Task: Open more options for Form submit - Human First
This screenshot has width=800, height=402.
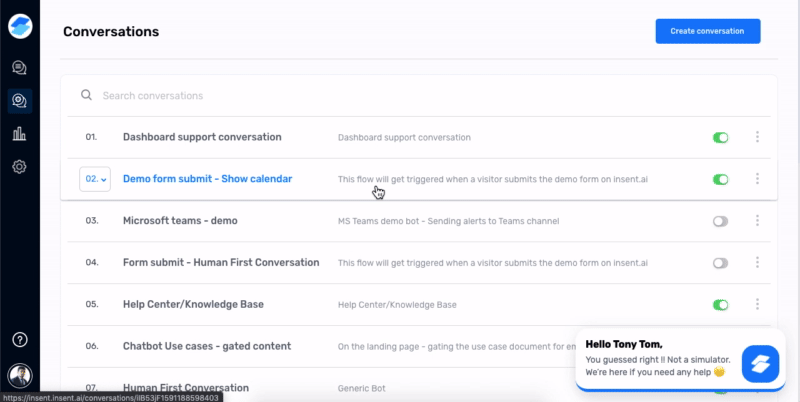Action: pyautogui.click(x=757, y=262)
